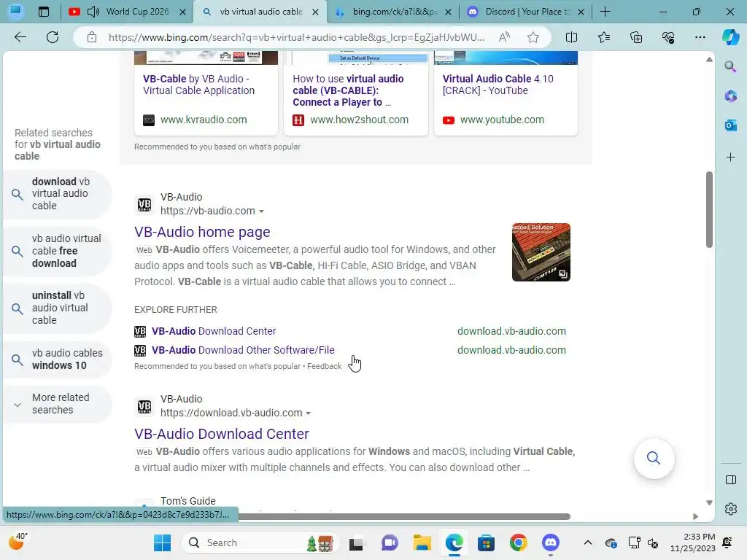Add this page to favorites star
The image size is (747, 560).
[x=533, y=37]
